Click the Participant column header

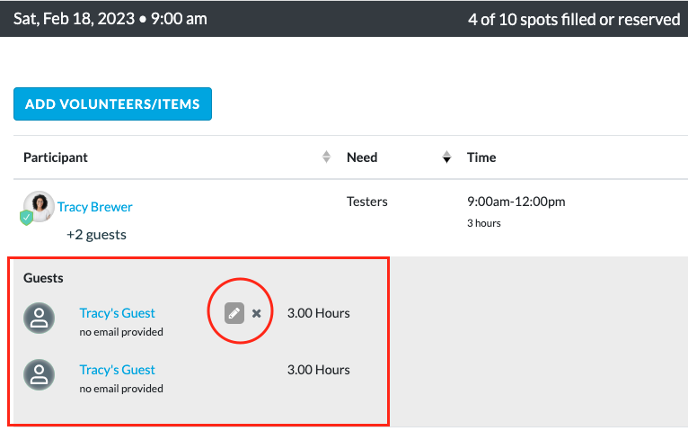(55, 157)
